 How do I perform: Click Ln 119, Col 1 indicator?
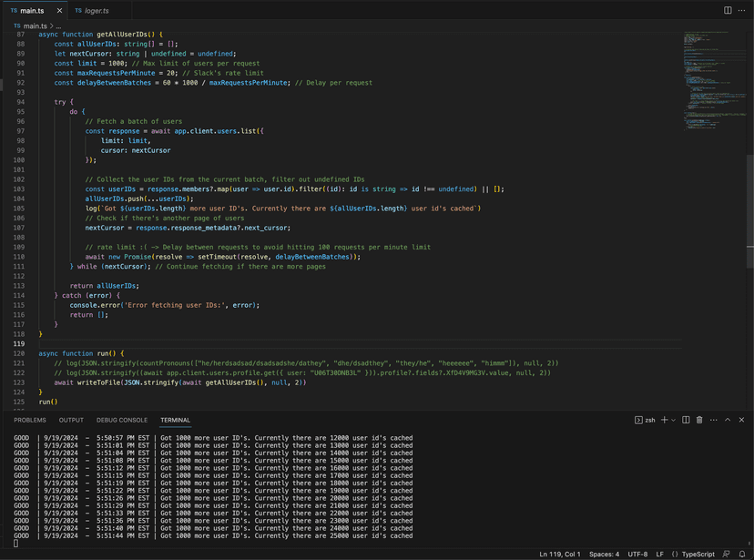tap(559, 554)
